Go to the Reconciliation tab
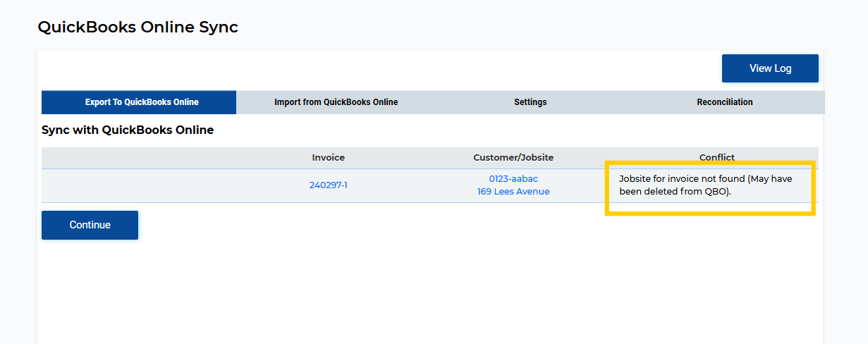This screenshot has width=868, height=344. [x=725, y=102]
